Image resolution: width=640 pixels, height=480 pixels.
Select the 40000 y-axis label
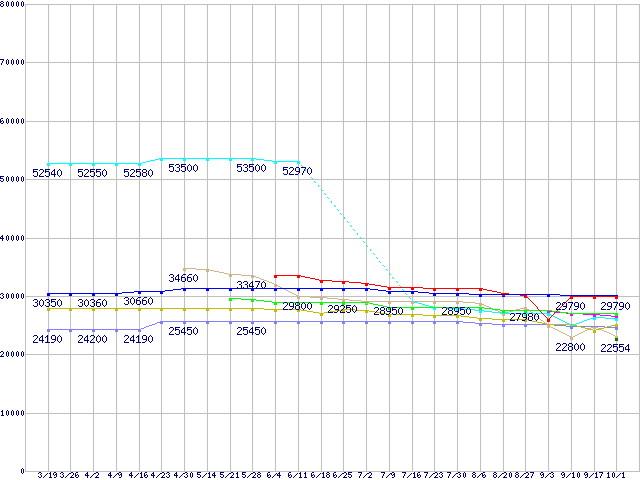(x=13, y=238)
